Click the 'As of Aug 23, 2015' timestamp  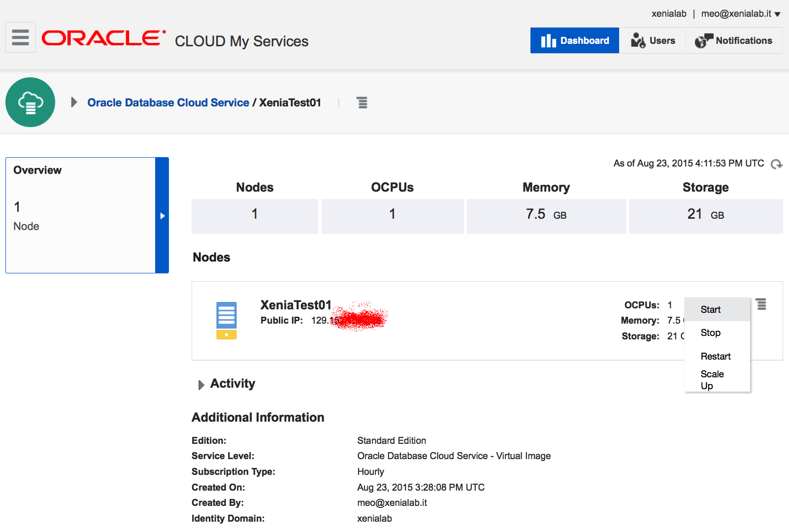point(689,163)
